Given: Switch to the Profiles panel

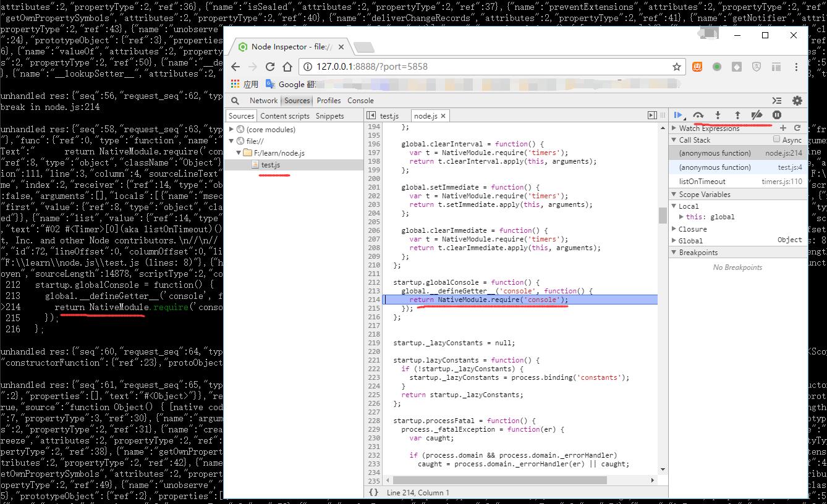Looking at the screenshot, I should click(x=329, y=101).
